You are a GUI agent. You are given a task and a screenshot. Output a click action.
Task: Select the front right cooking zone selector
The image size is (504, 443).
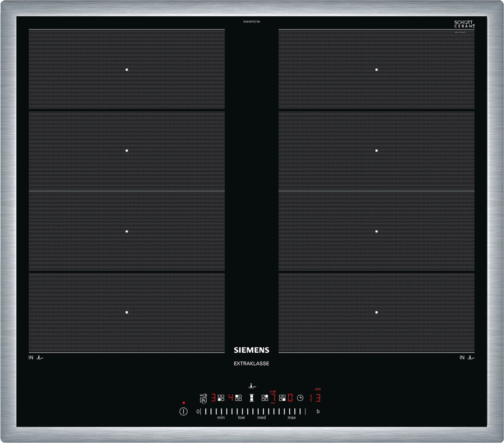pos(282,398)
